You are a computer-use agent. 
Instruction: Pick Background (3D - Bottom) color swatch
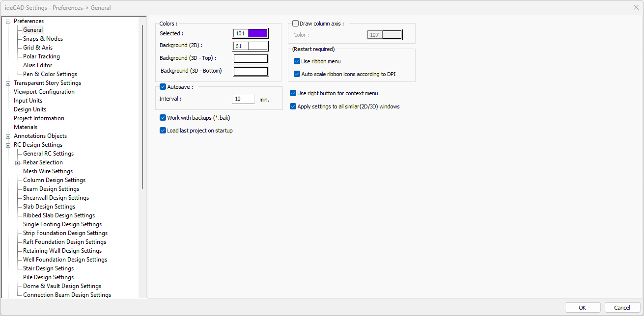tap(251, 72)
